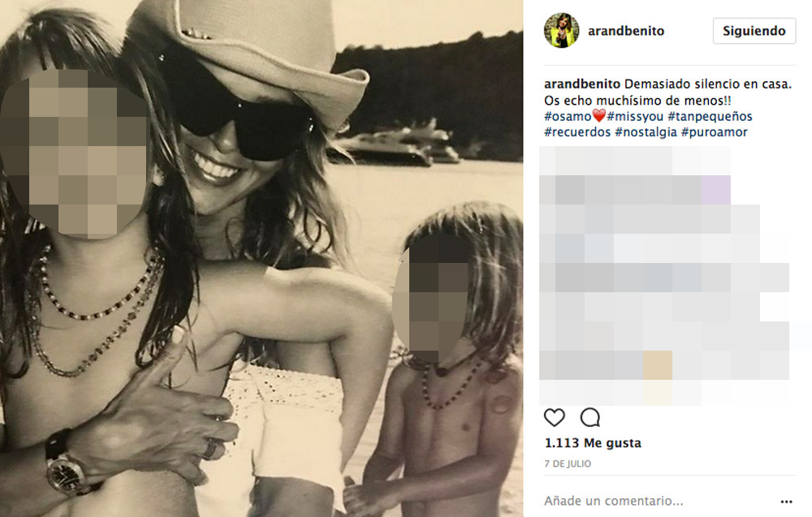Open the #nostalgia hashtag
The width and height of the screenshot is (812, 517).
[x=646, y=132]
